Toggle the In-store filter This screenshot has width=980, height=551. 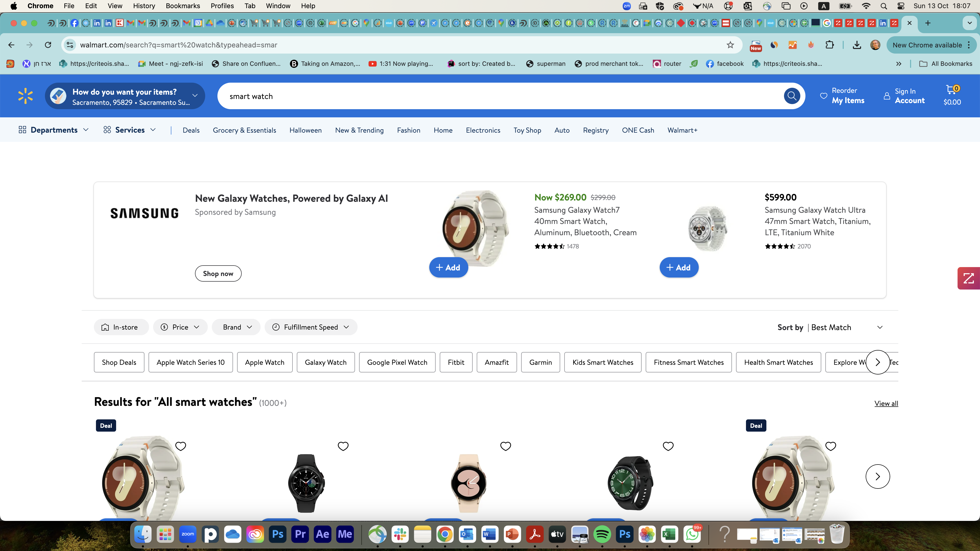click(x=121, y=327)
